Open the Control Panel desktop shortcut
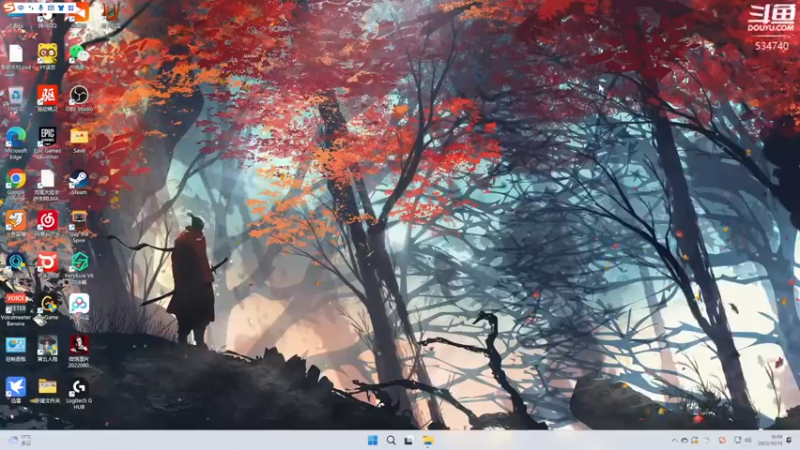This screenshot has height=450, width=800. 16,345
